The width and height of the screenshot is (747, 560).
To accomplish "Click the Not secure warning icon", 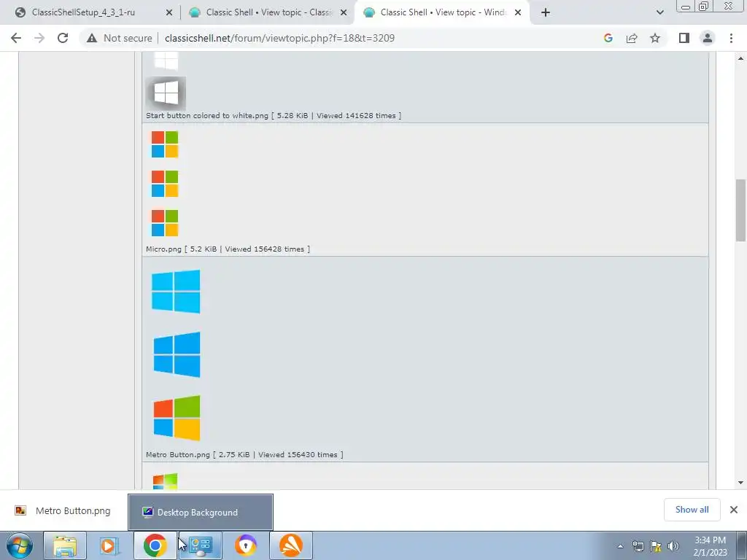I will (x=91, y=38).
